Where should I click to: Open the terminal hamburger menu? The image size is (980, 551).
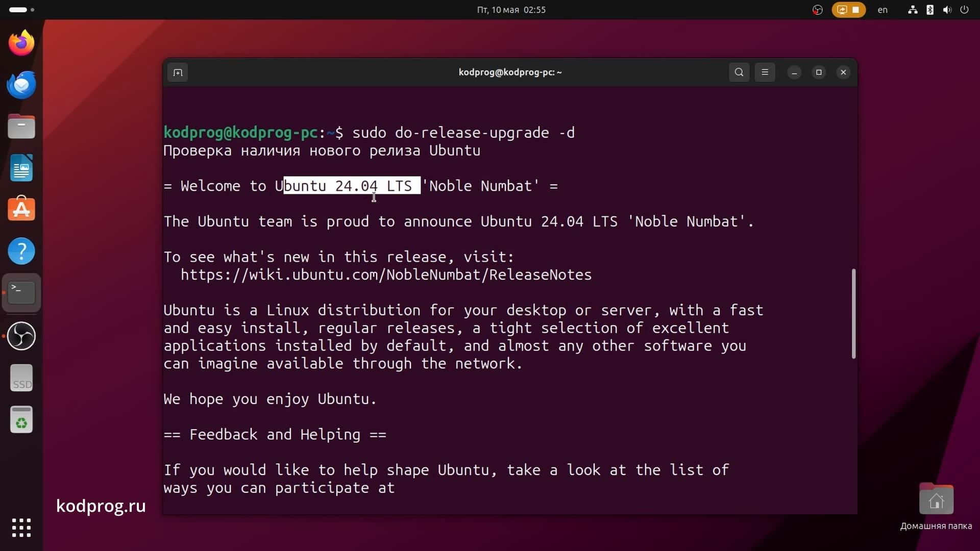pyautogui.click(x=765, y=72)
